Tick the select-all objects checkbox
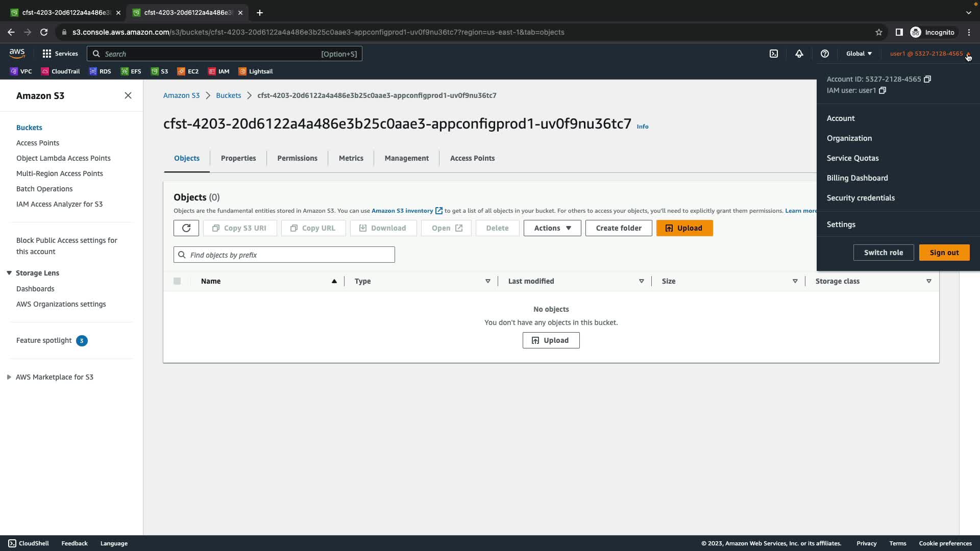The width and height of the screenshot is (980, 551). click(x=177, y=281)
